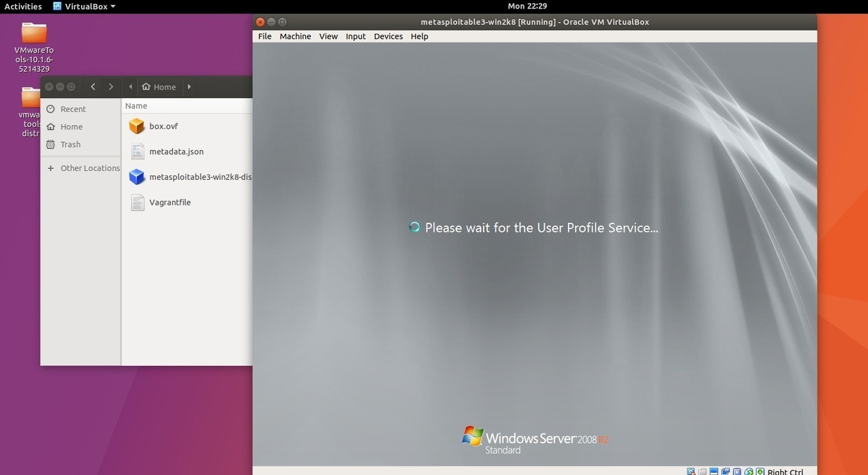
Task: Close the Files window
Action: (49, 86)
